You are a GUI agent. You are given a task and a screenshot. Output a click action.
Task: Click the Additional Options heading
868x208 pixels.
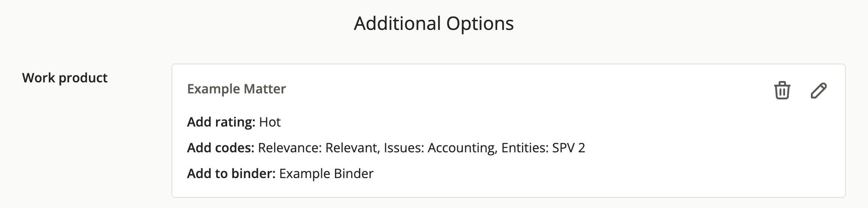coord(434,23)
